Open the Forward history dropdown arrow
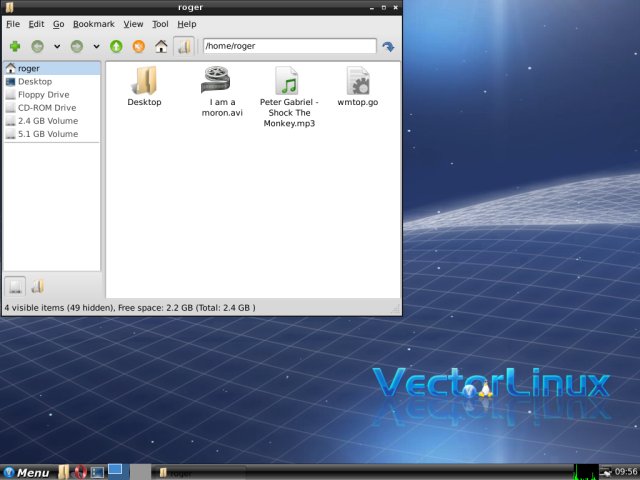Screen dimensions: 640x480 (96, 46)
